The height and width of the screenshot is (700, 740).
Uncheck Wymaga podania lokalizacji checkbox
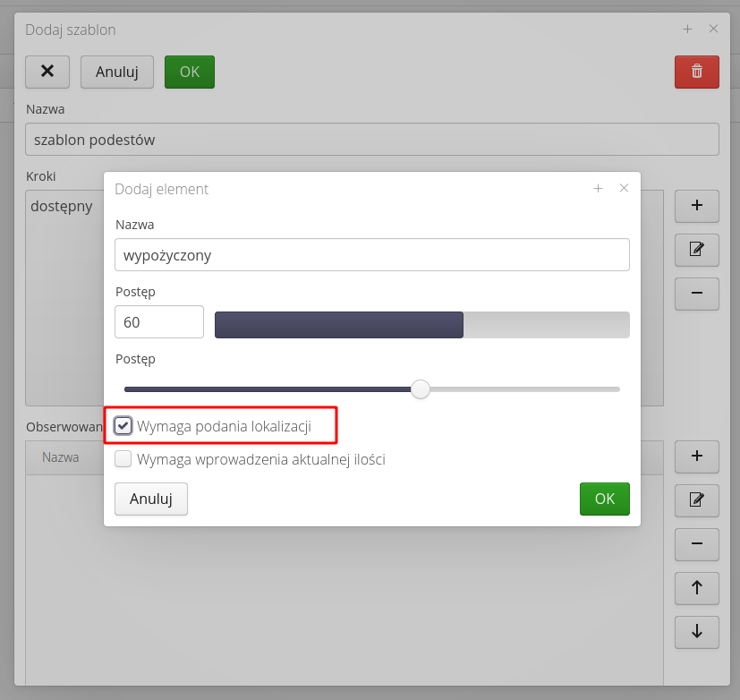point(123,426)
